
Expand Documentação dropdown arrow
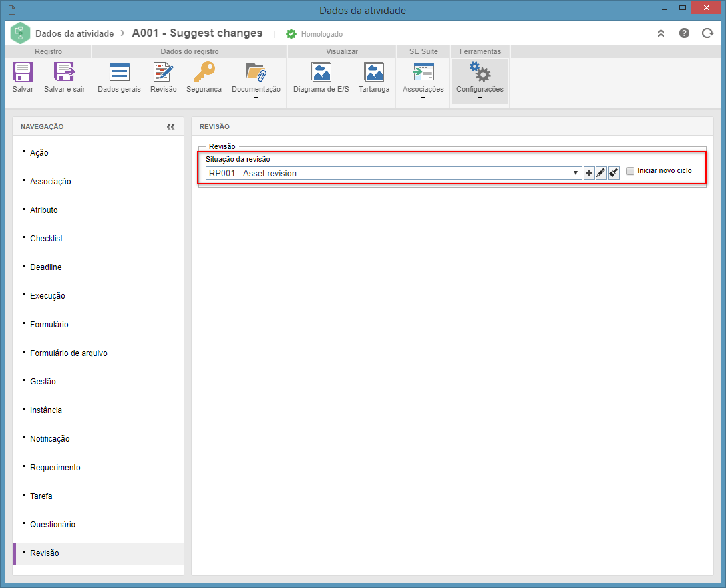click(256, 98)
